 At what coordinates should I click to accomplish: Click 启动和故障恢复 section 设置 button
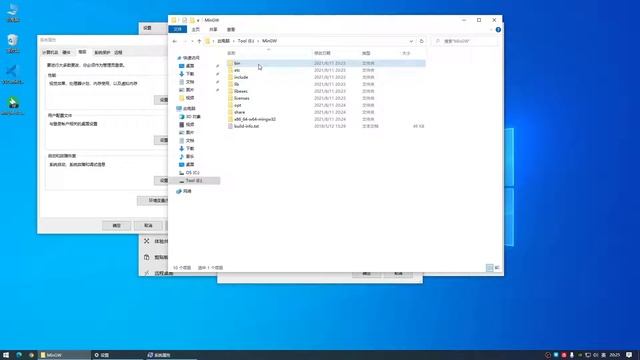click(x=162, y=180)
